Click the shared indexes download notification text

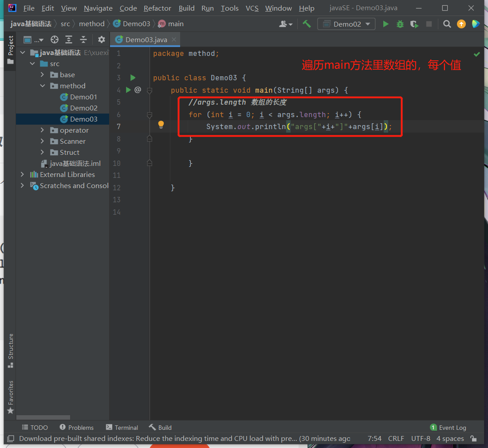(184, 438)
